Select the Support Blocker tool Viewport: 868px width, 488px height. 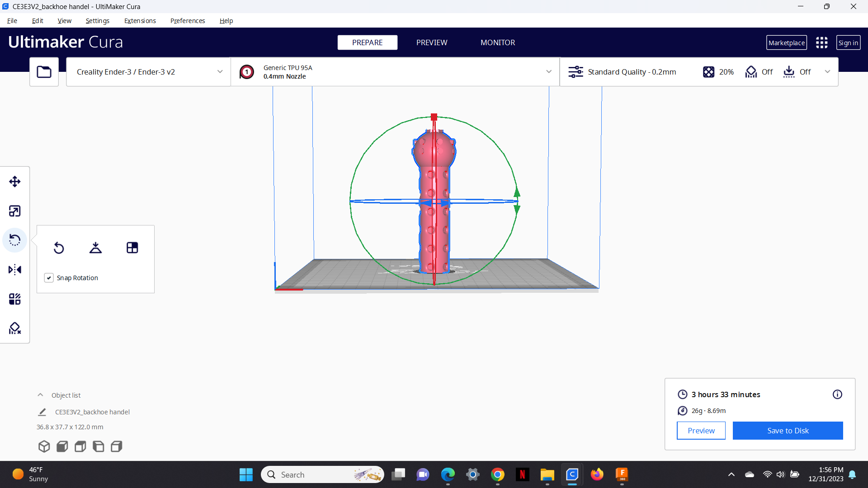[x=15, y=328]
